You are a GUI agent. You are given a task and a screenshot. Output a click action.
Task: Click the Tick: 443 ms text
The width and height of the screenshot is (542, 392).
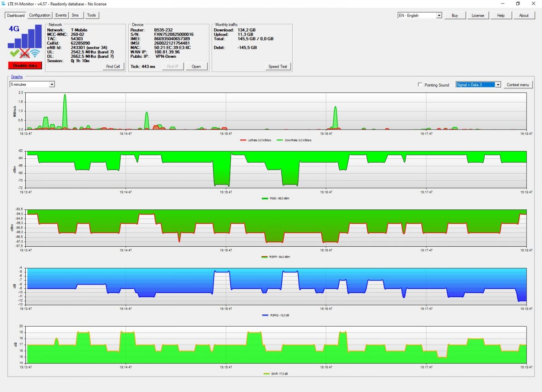point(143,66)
